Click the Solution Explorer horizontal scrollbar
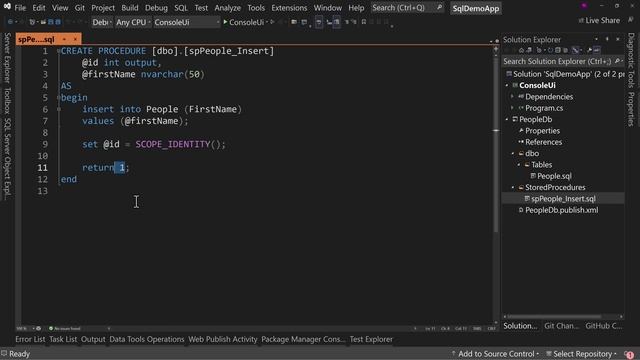Viewport: 640px width, 360px height. point(554,316)
